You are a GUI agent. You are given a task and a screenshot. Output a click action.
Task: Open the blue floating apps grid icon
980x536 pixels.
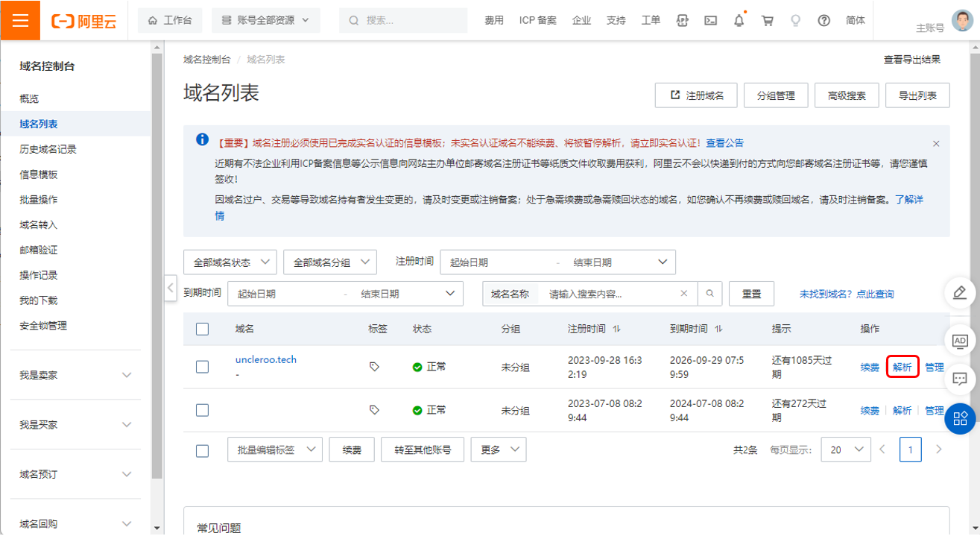tap(960, 418)
